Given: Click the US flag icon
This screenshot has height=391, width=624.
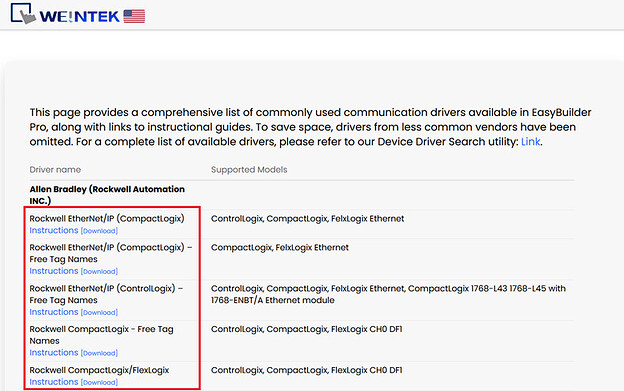Looking at the screenshot, I should 134,16.
